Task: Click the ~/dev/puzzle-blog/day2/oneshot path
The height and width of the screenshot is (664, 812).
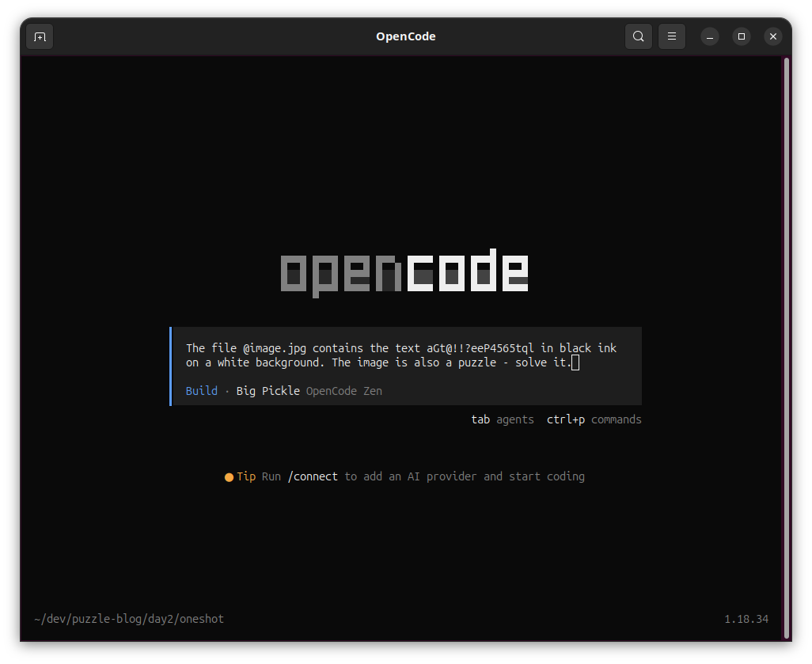Action: pos(129,619)
